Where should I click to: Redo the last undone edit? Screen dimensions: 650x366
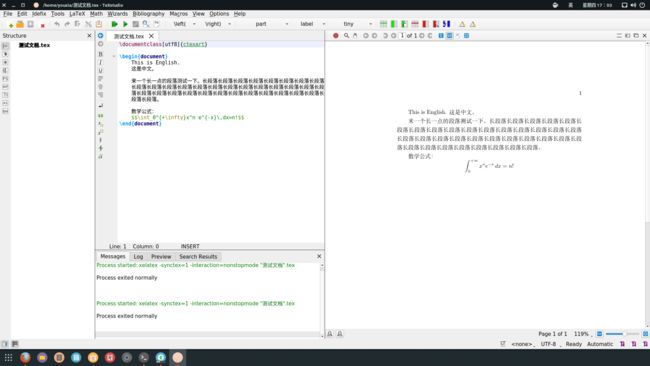click(x=67, y=24)
